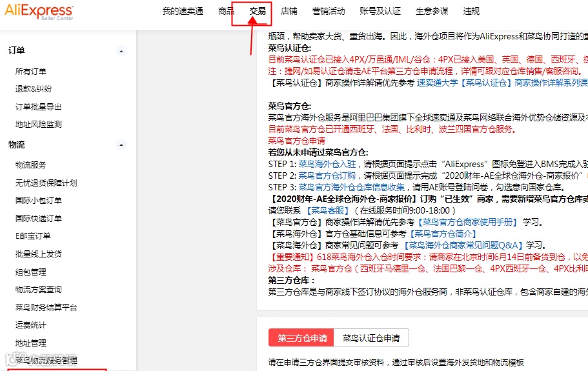Screen dimensions: 588x371
Task: Open 国际快递订单 sidebar item
Action: click(38, 218)
